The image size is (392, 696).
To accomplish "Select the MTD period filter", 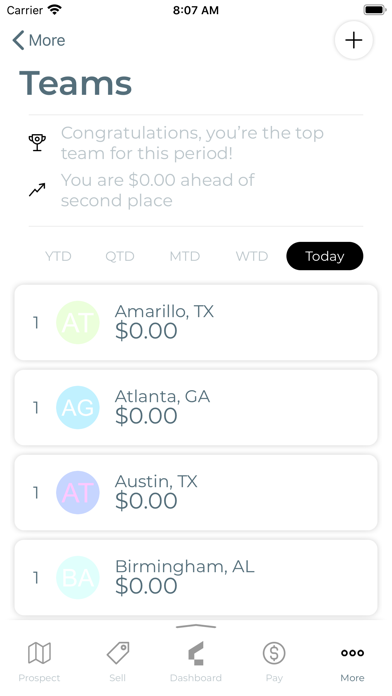I will [x=185, y=256].
